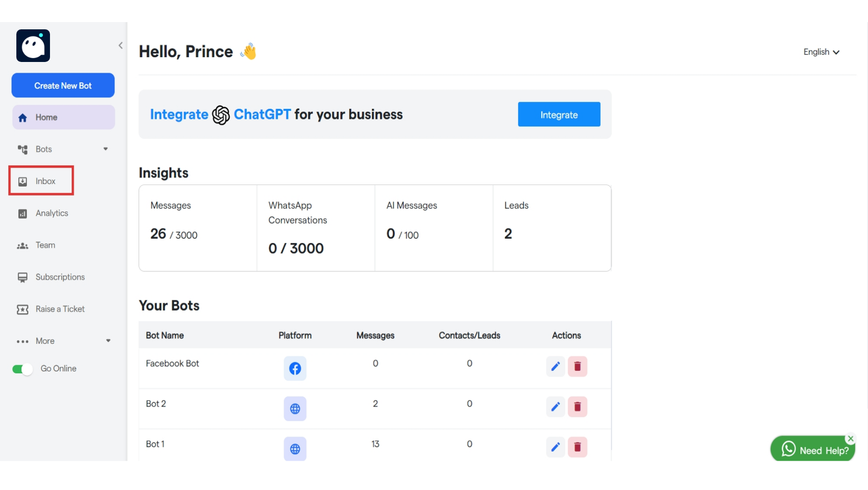
Task: Click the Bot Name column header
Action: point(165,335)
